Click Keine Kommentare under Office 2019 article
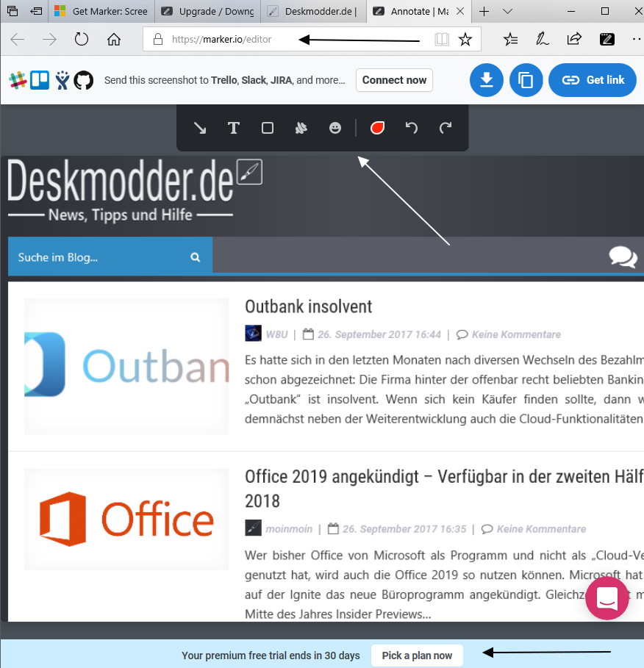 [x=541, y=529]
